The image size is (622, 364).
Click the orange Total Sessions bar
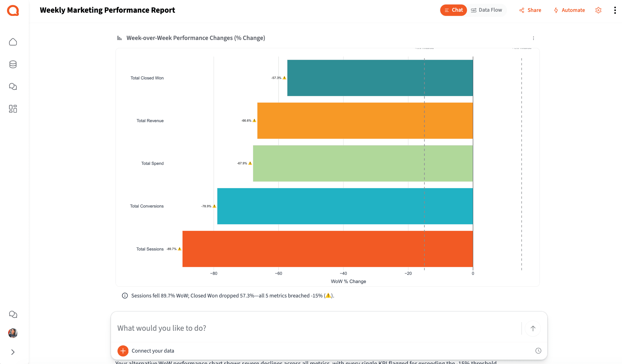click(x=327, y=249)
